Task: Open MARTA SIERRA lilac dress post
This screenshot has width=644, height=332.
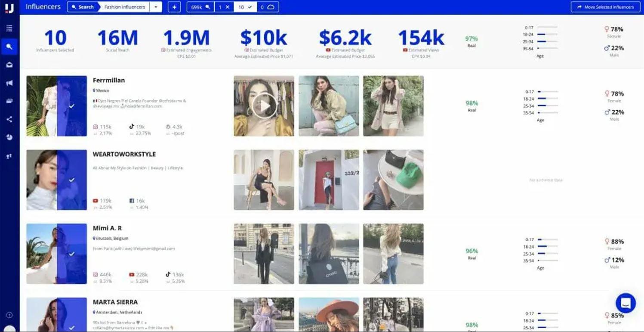Action: point(264,314)
